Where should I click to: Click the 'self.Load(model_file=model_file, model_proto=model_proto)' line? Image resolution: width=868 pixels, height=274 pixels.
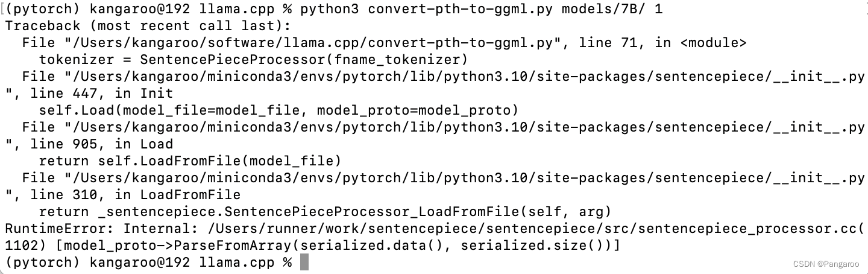[278, 110]
